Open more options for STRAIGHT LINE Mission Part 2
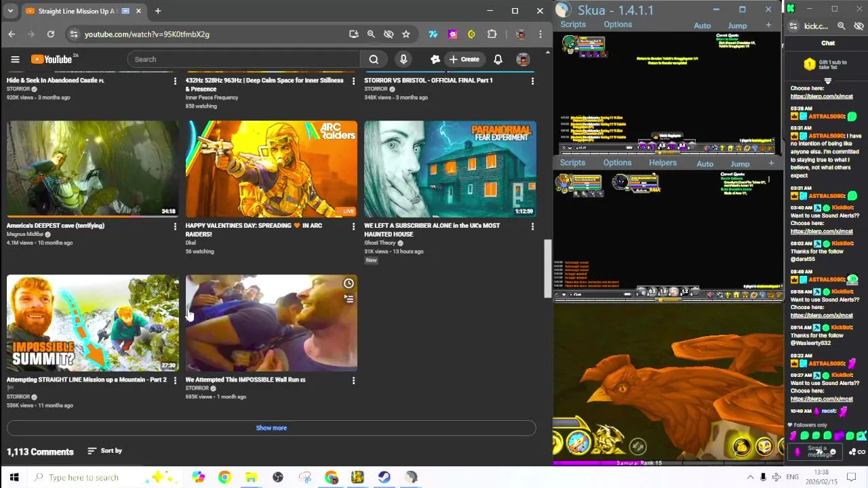 coord(175,380)
